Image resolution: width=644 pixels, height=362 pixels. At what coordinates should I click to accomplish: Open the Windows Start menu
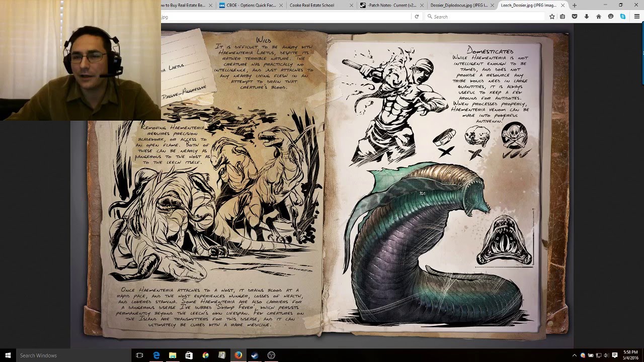pos(8,355)
